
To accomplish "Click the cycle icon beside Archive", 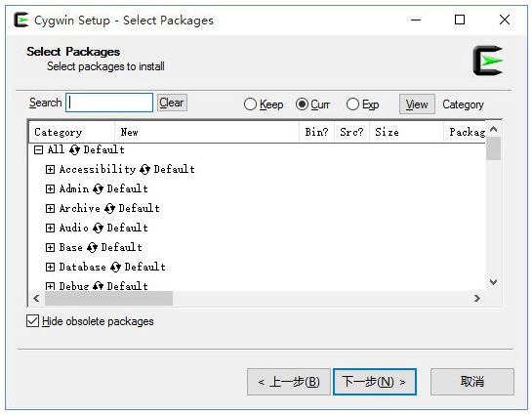I will coord(109,208).
